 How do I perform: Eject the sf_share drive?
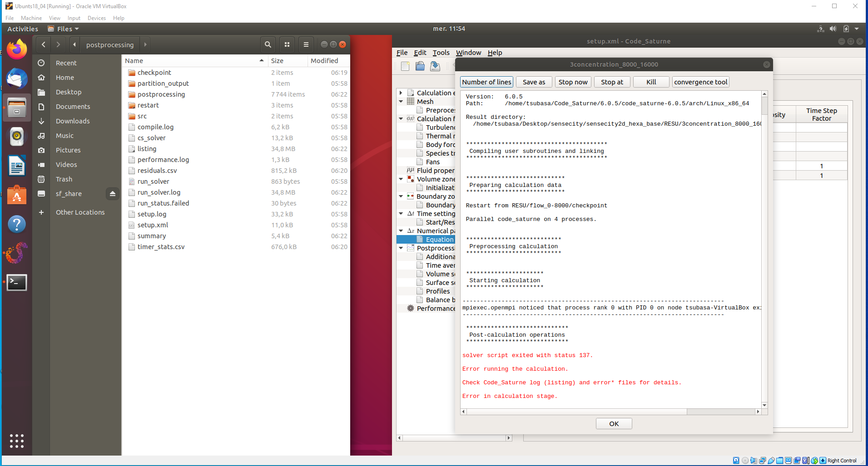tap(113, 194)
